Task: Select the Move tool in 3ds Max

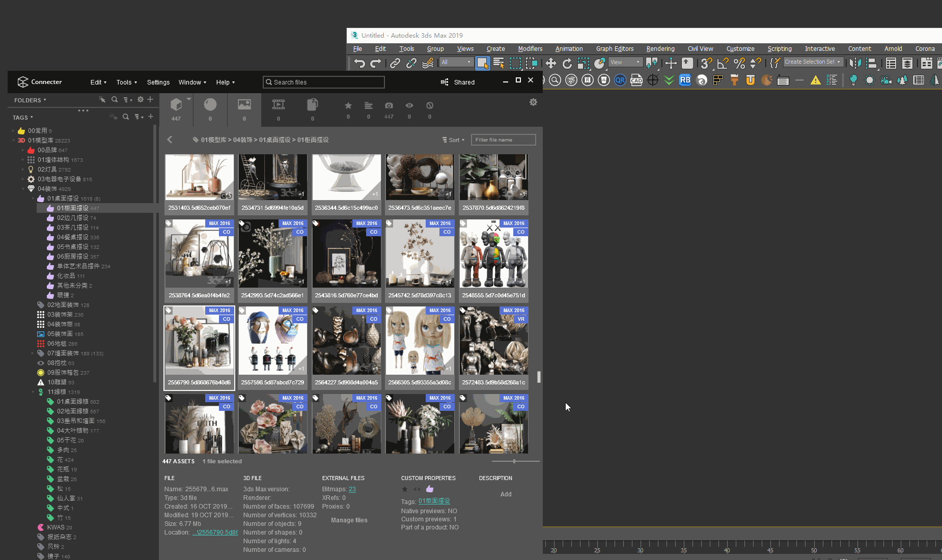Action: pos(550,63)
